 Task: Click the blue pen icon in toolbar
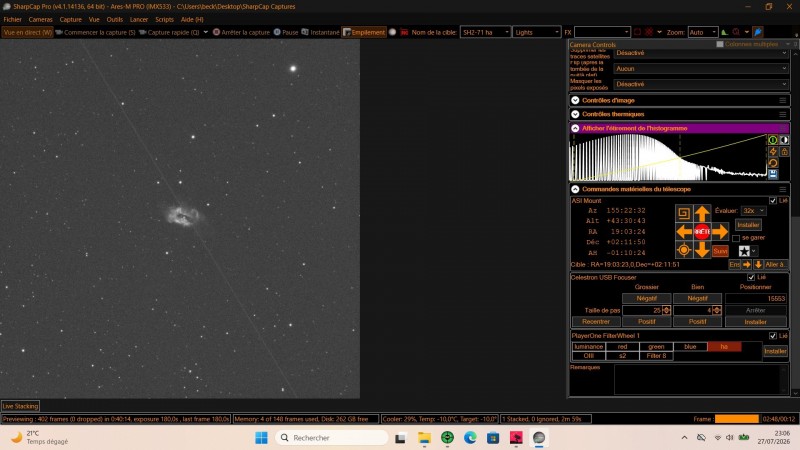click(x=758, y=32)
